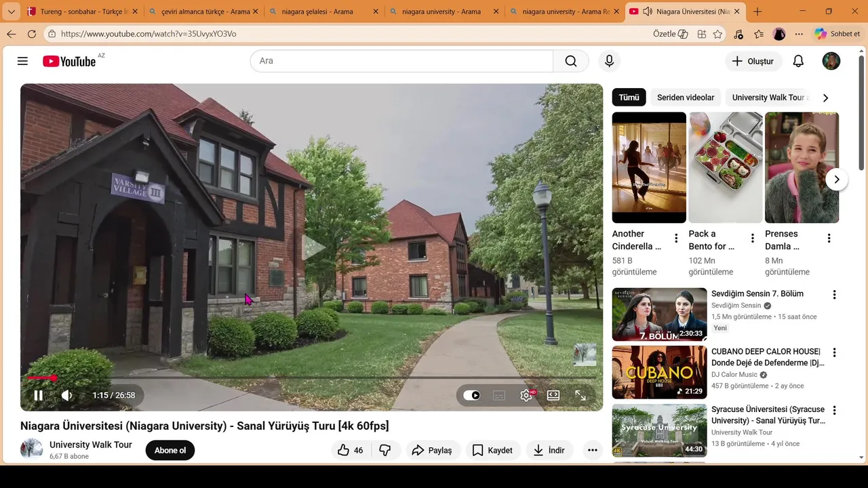The width and height of the screenshot is (868, 488).
Task: Open a new browser tab
Action: coord(757,12)
